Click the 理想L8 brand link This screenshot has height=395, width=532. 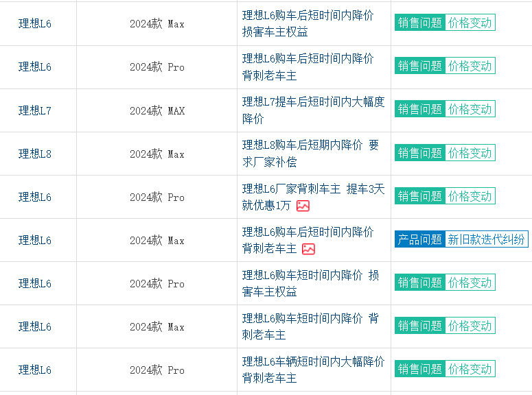click(34, 154)
